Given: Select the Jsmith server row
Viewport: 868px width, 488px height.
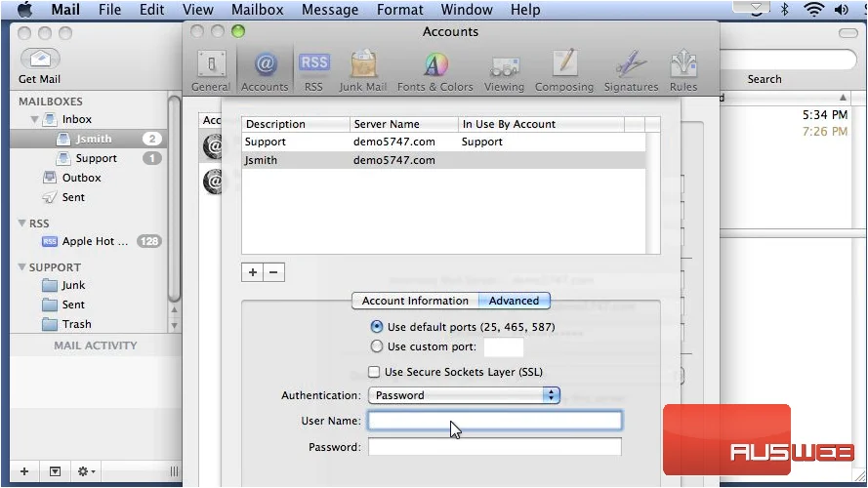Looking at the screenshot, I should [x=443, y=160].
